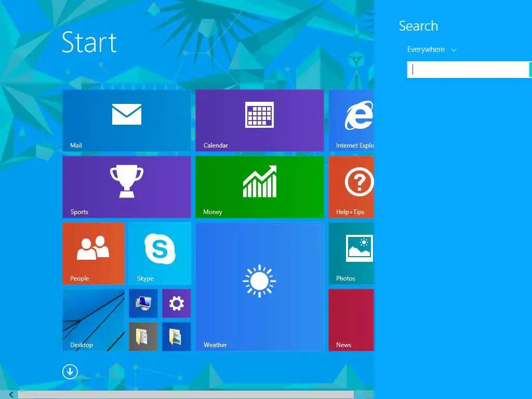Open the Photos tile
Image resolution: width=532 pixels, height=399 pixels.
pos(351,254)
